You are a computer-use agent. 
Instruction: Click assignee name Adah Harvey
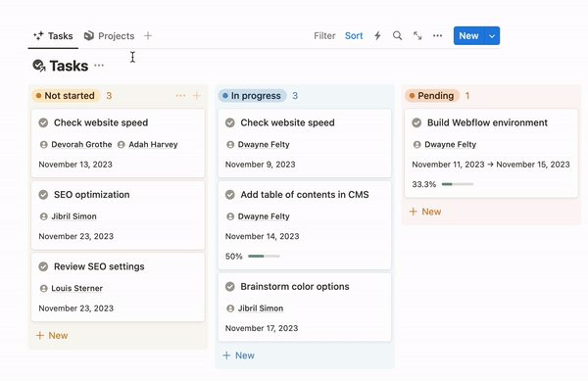pos(153,144)
